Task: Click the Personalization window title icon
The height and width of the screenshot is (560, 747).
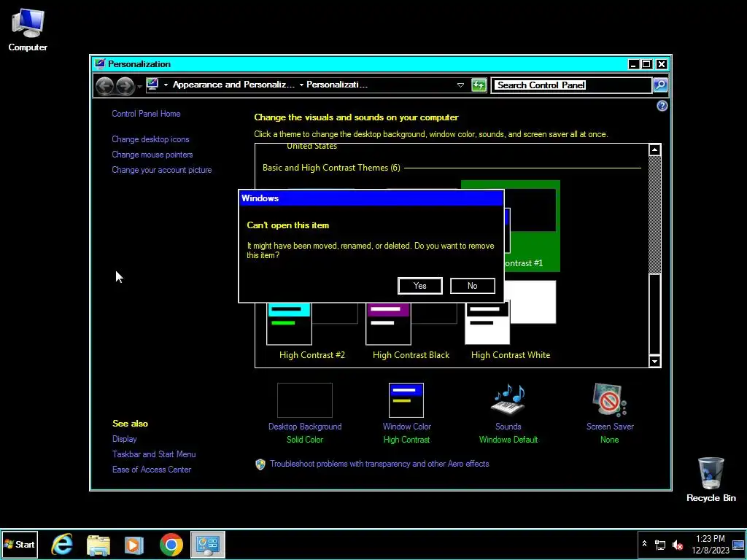Action: click(99, 64)
